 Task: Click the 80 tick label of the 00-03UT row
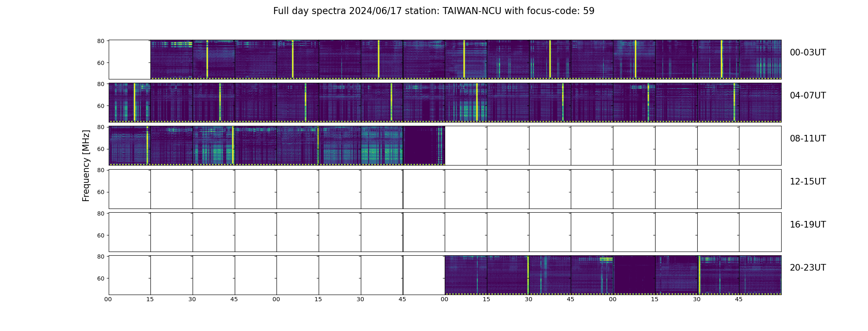tap(100, 41)
